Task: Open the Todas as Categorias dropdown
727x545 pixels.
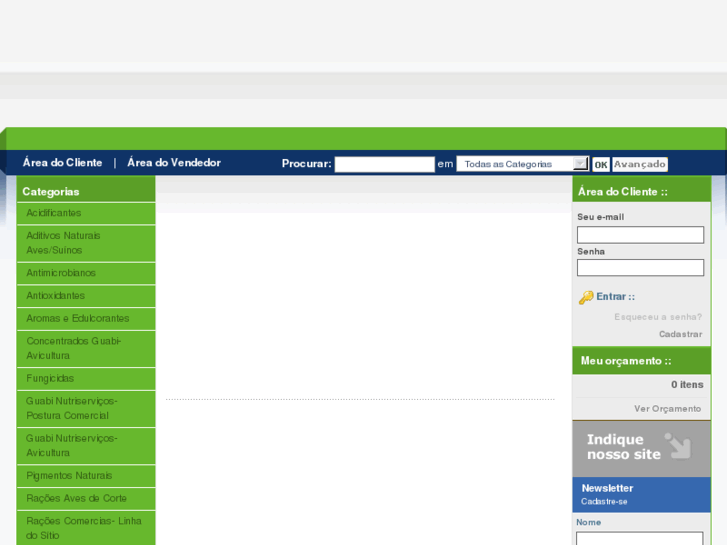Action: click(523, 164)
